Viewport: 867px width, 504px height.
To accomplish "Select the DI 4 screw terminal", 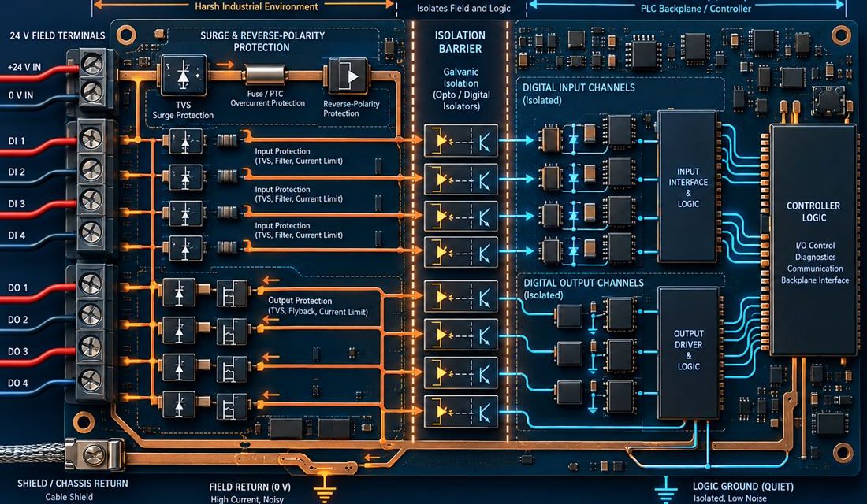I will [91, 232].
